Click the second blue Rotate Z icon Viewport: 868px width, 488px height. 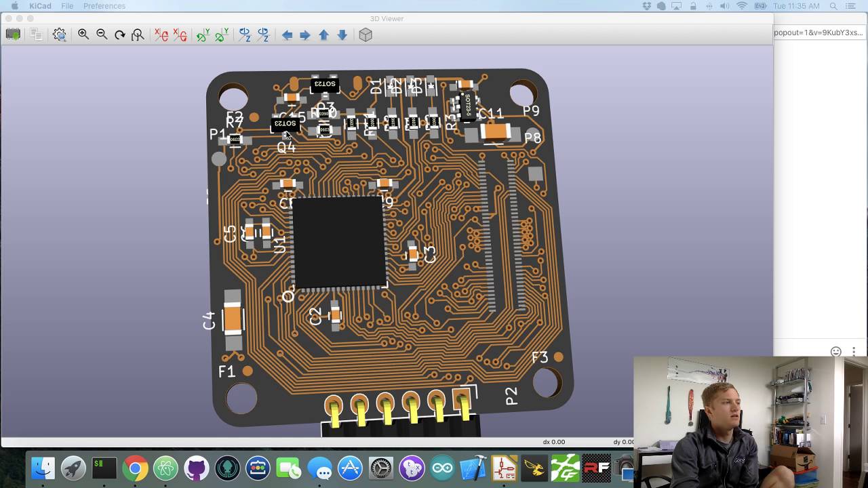263,35
